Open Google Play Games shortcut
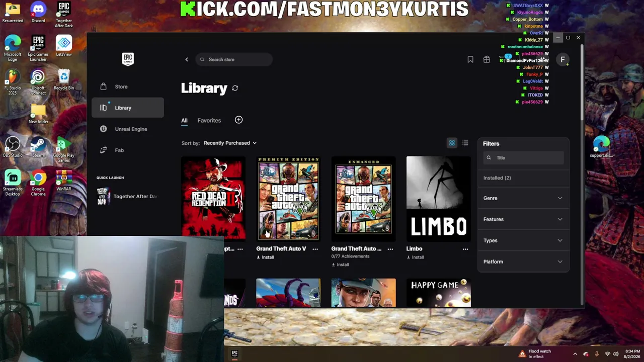644x362 pixels. point(64,150)
